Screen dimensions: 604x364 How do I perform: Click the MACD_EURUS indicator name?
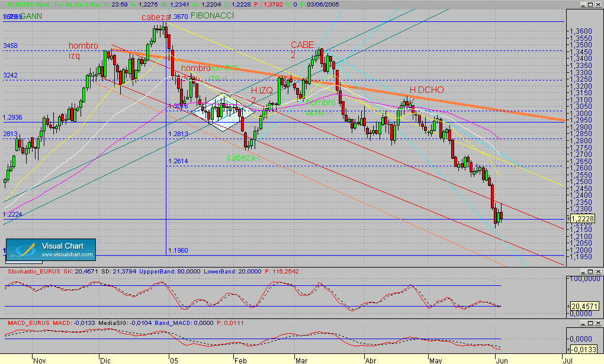[28, 323]
